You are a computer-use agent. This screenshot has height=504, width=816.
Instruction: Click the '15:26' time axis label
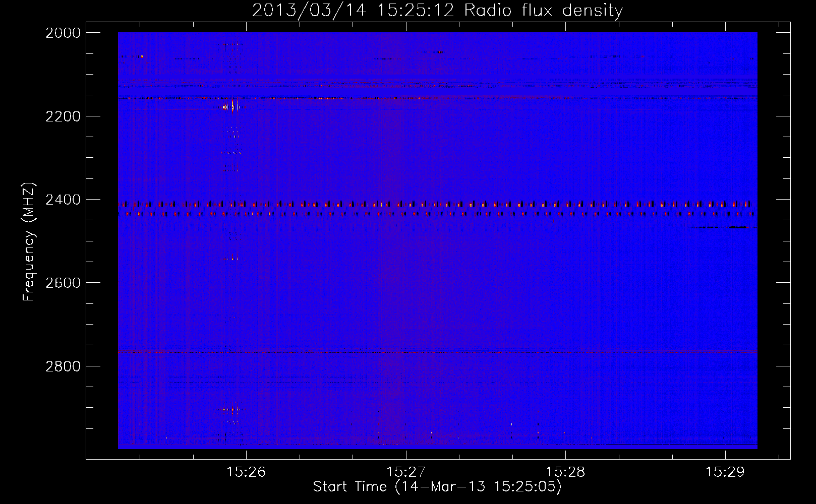pos(246,472)
